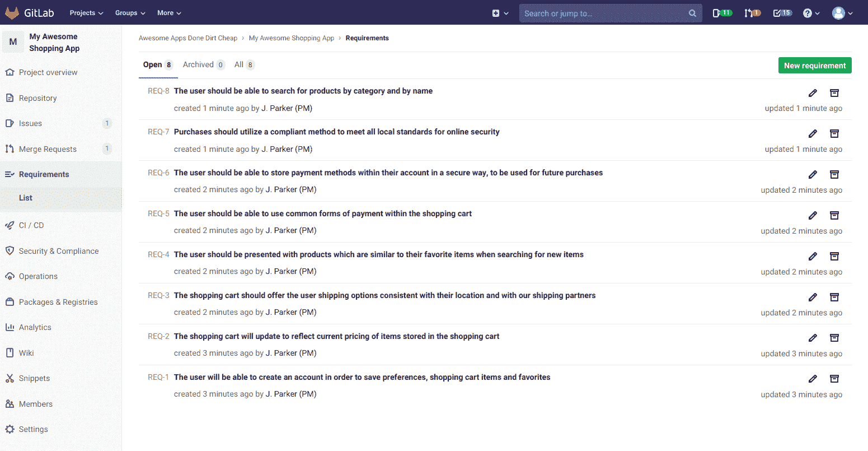Click the GitLab fox logo
Viewport: 868px width, 451px height.
click(x=12, y=12)
